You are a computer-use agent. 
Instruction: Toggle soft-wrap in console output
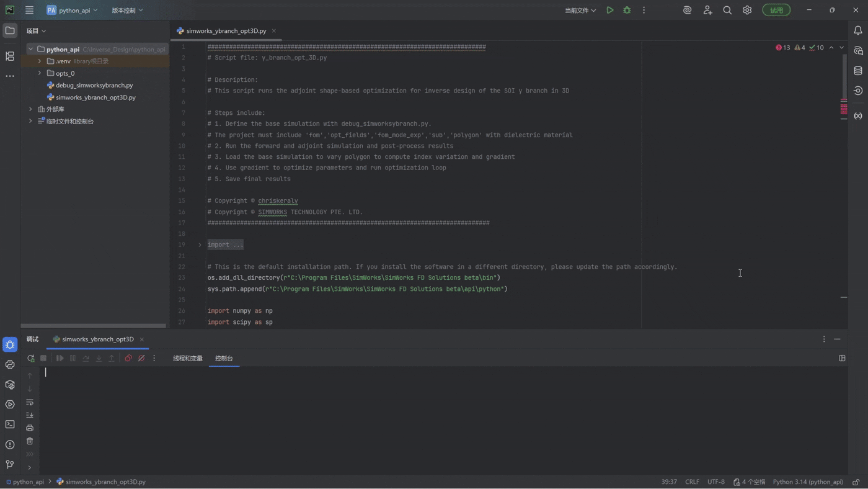click(x=30, y=402)
